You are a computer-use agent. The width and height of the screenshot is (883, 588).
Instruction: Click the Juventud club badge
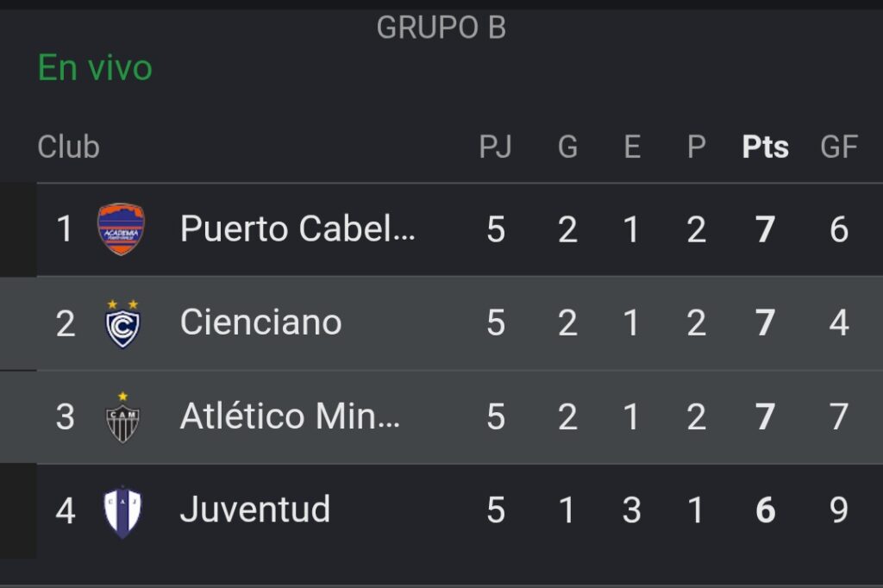click(x=122, y=511)
